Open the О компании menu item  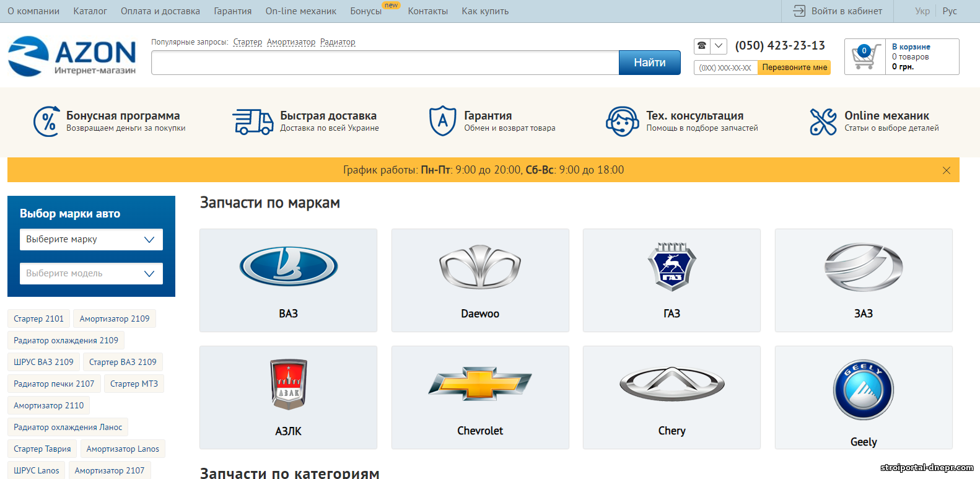[x=33, y=11]
